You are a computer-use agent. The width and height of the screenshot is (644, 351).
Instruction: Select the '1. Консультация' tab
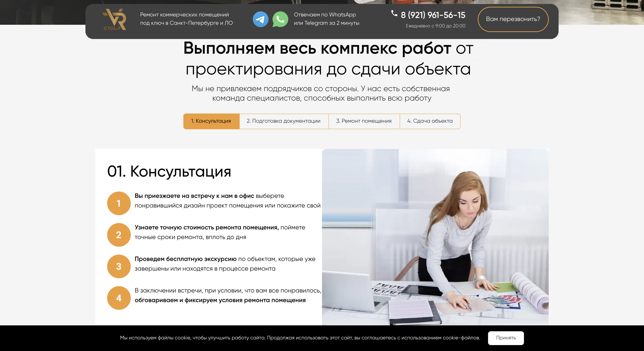pyautogui.click(x=211, y=121)
